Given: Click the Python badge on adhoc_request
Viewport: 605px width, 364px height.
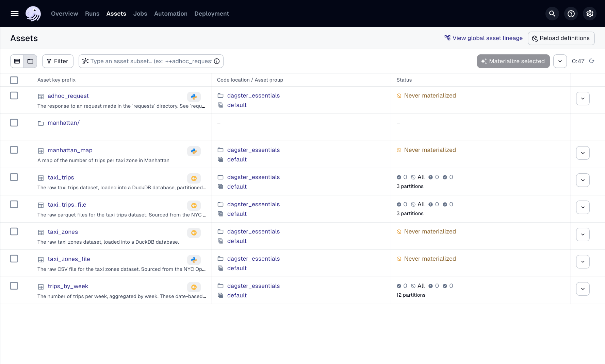Looking at the screenshot, I should (194, 97).
